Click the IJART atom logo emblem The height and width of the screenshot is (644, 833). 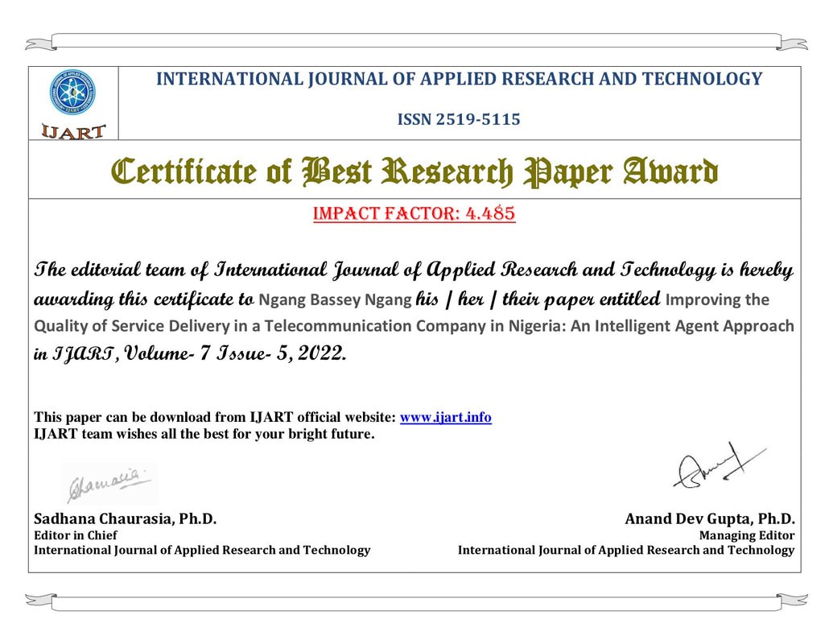coord(72,93)
